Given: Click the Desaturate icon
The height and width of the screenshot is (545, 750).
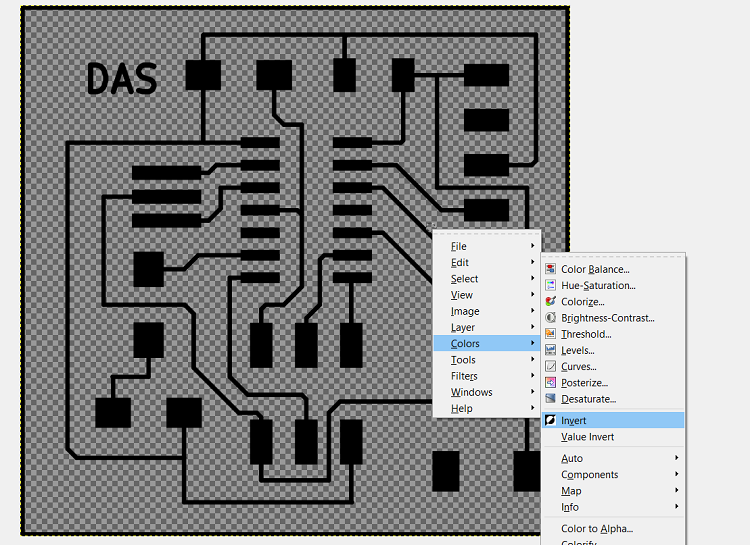Looking at the screenshot, I should (x=551, y=399).
